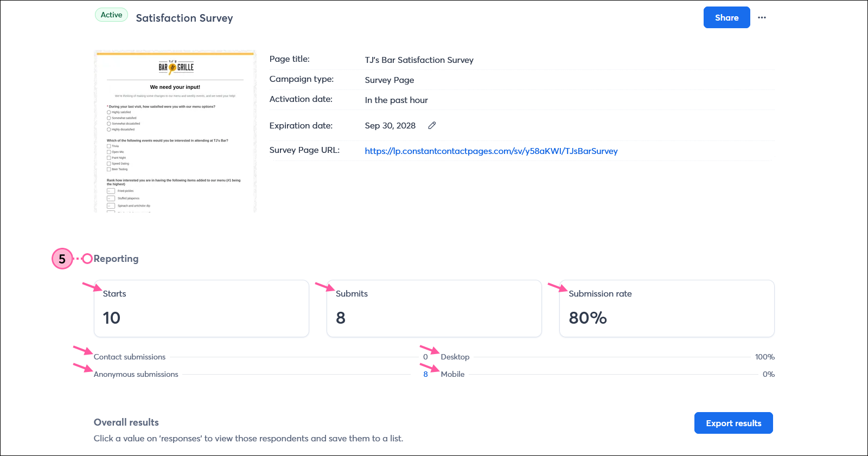Click the 'Mobile' device label
868x456 pixels.
(x=452, y=374)
